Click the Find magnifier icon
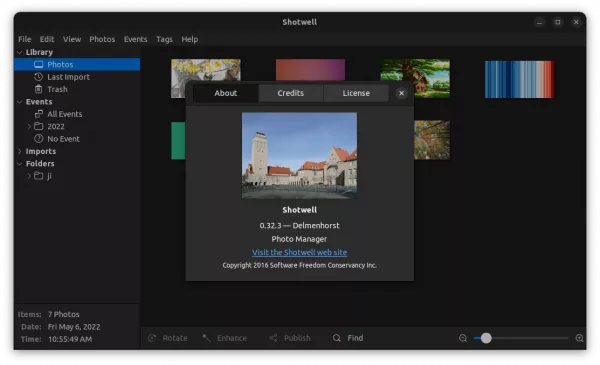 [x=337, y=338]
